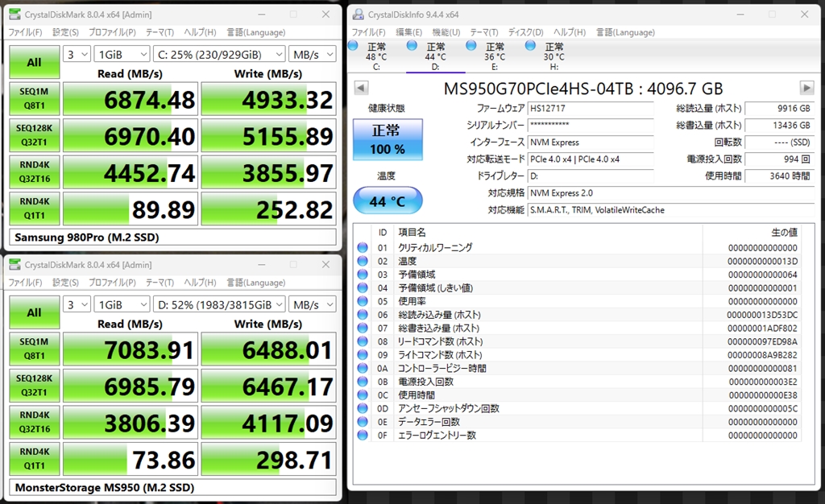
Task: Click the blue orb for attribute 0B 電源投入回数
Action: pyautogui.click(x=363, y=382)
